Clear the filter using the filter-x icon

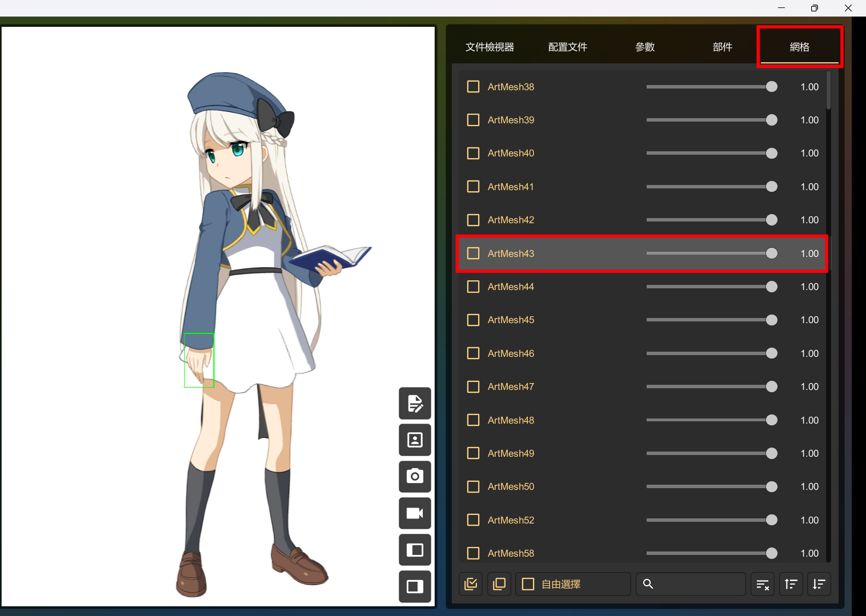[762, 584]
